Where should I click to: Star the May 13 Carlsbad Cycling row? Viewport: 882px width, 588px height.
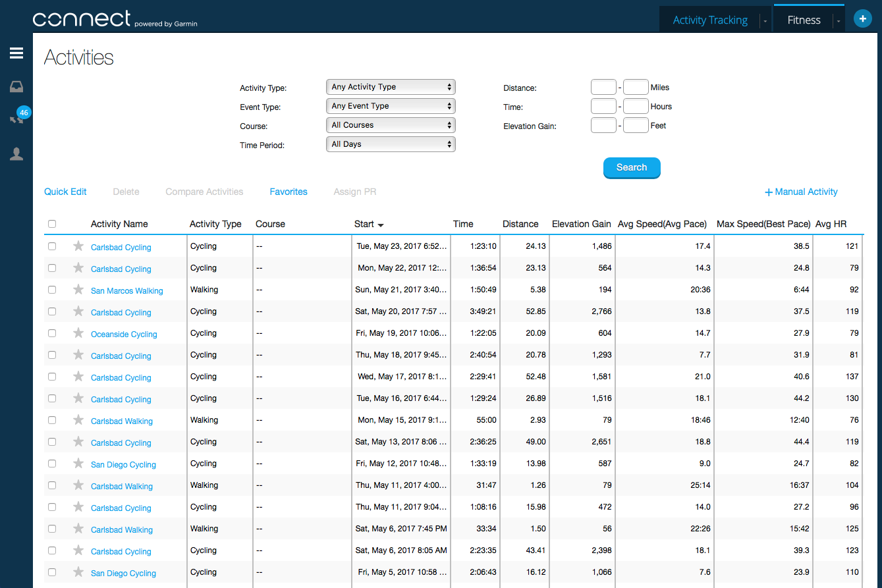(x=78, y=442)
